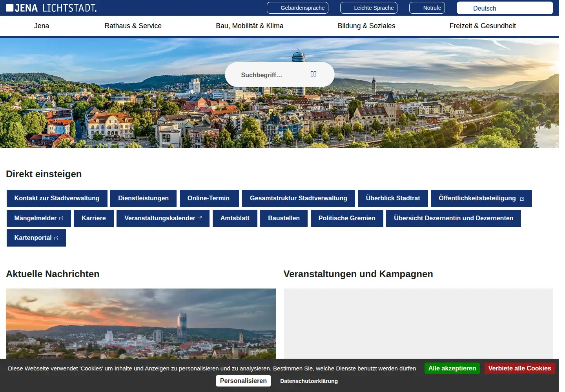565x392 pixels.
Task: Open the Notrufe emergency numbers
Action: point(427,8)
